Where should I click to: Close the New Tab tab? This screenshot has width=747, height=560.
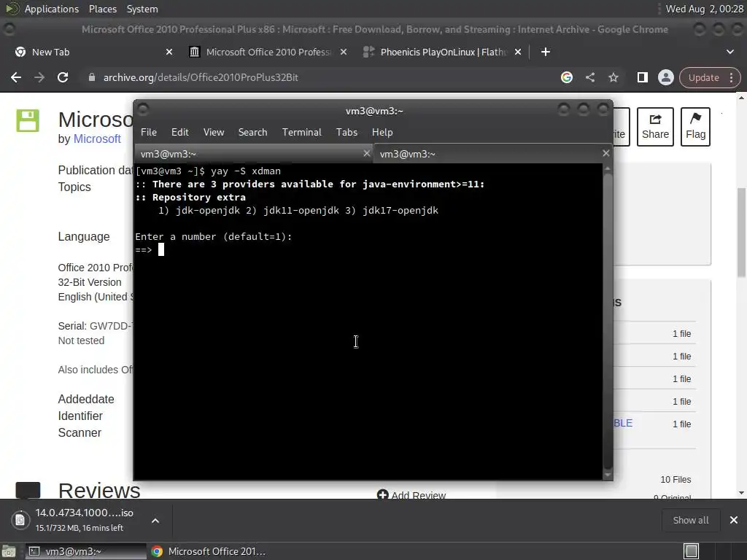pos(169,52)
